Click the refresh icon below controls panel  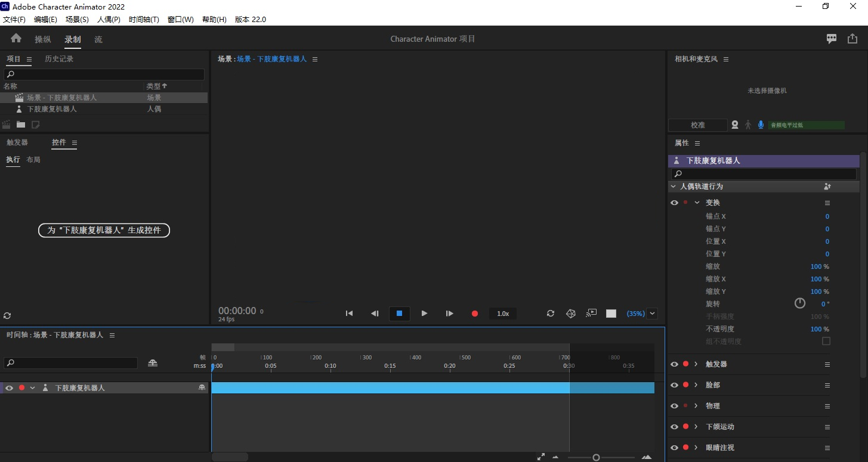click(x=7, y=316)
